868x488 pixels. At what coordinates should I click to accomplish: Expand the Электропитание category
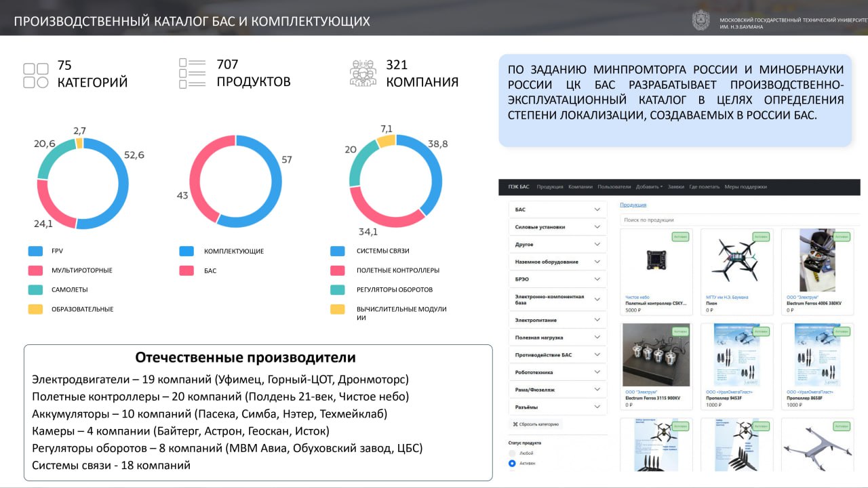(x=557, y=319)
